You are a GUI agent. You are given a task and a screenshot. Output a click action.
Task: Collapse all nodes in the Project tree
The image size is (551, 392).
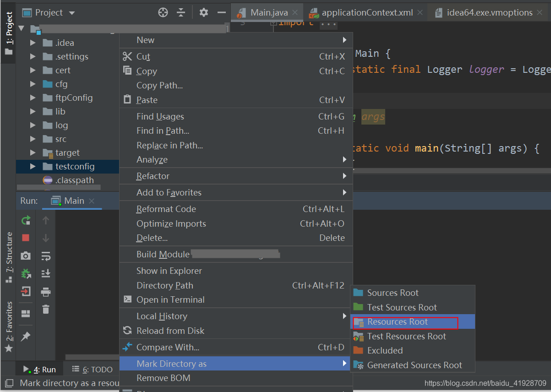[181, 13]
